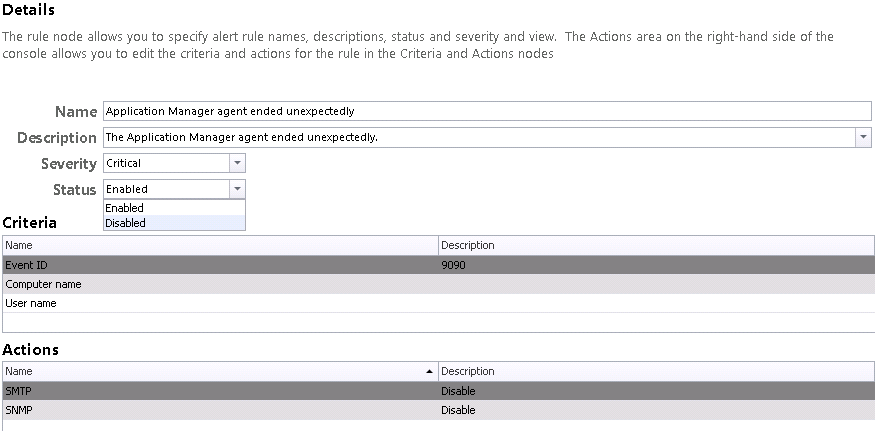Collapse the Status dropdown via its arrow
This screenshot has height=431, width=875.
[237, 189]
